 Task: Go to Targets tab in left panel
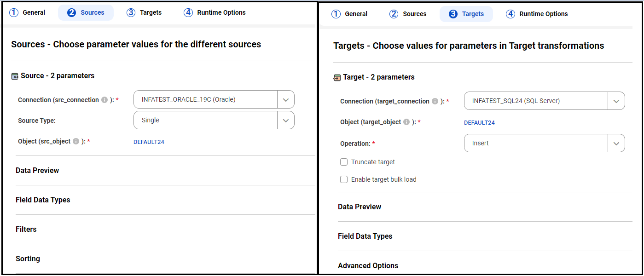point(145,12)
